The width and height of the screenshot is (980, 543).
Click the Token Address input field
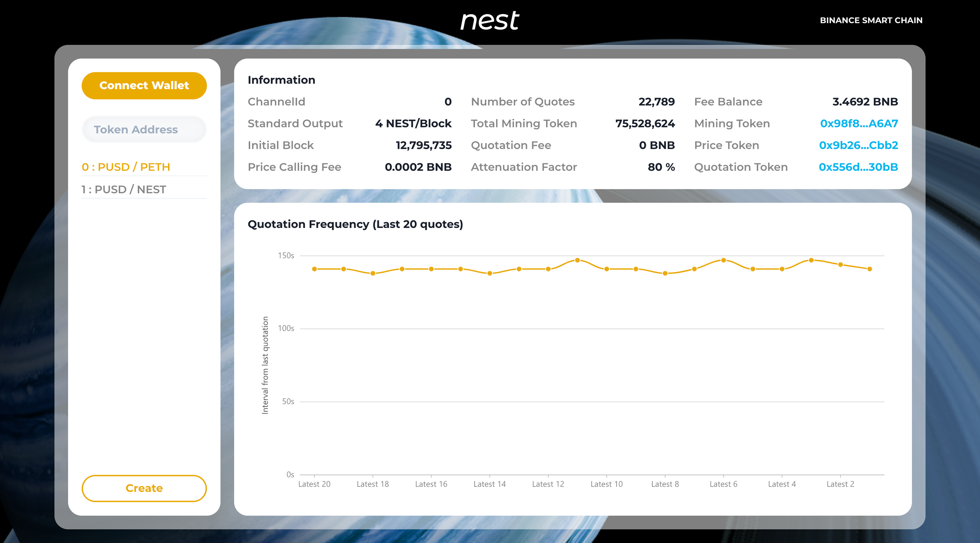pos(144,130)
